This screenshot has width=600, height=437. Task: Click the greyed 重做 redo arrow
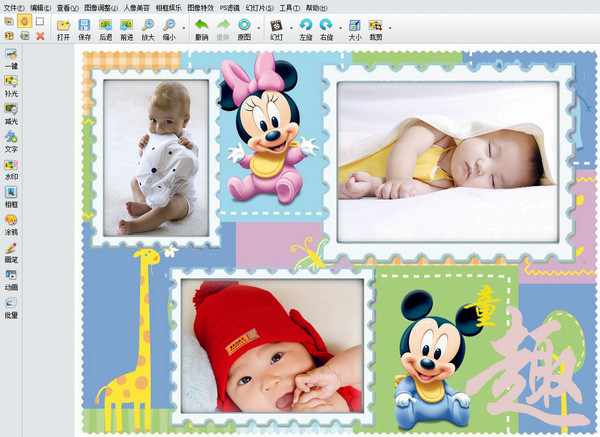[223, 30]
